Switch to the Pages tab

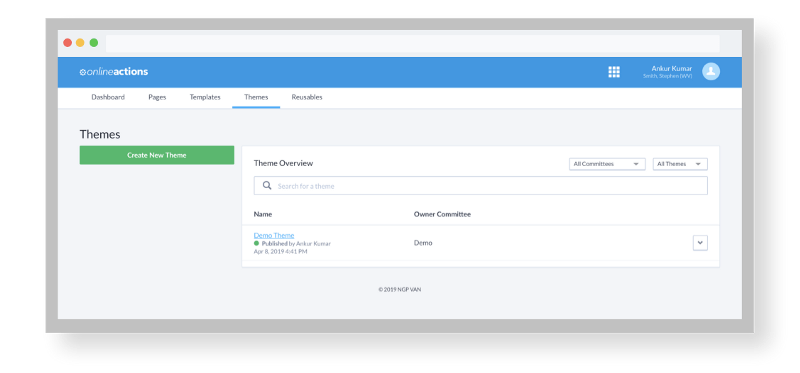pos(157,97)
